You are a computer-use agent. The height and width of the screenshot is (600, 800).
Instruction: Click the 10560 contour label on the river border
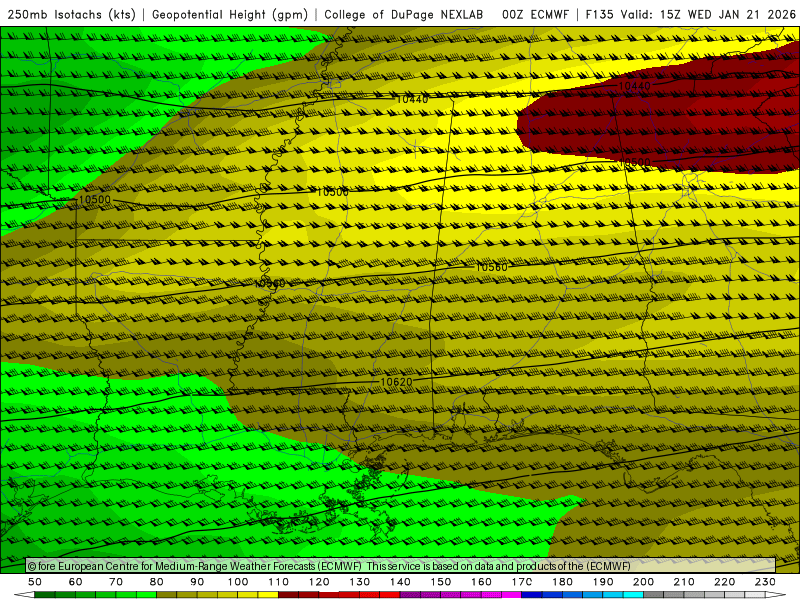point(269,283)
